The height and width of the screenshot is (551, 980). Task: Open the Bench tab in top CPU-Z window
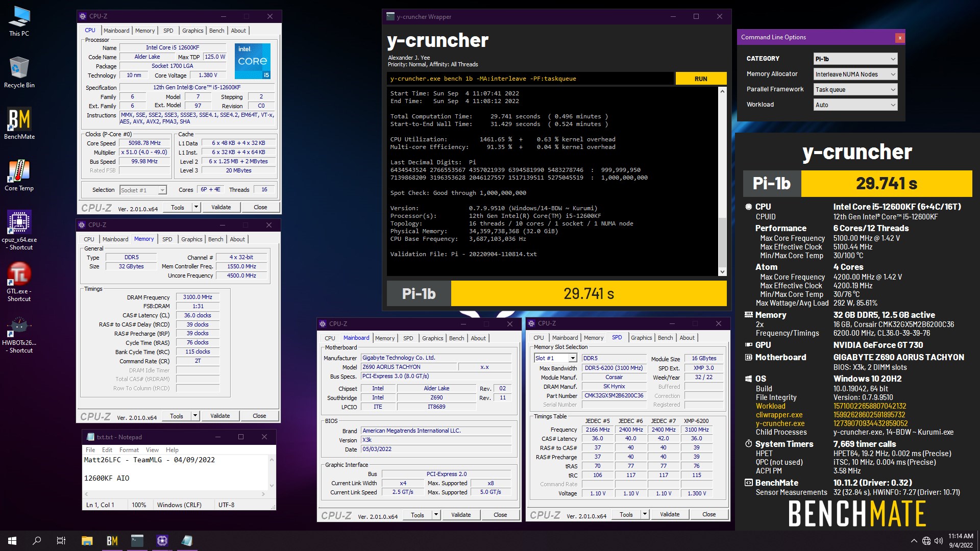pos(216,31)
